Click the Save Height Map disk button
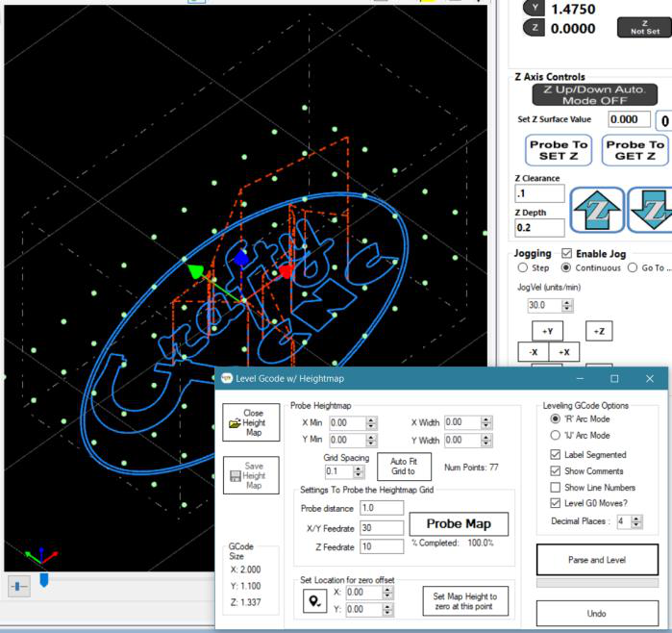672x633 pixels. click(251, 475)
